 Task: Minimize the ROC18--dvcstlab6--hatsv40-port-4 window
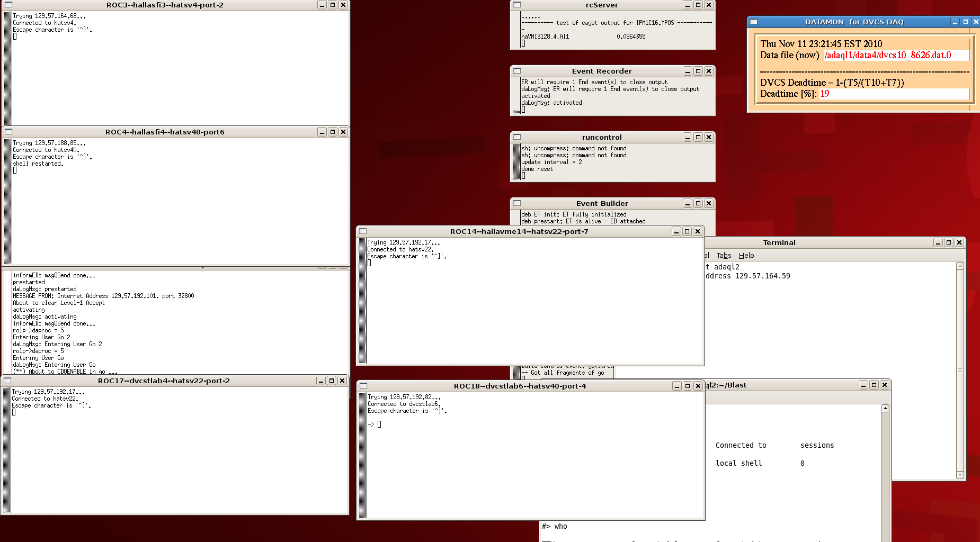pos(677,386)
